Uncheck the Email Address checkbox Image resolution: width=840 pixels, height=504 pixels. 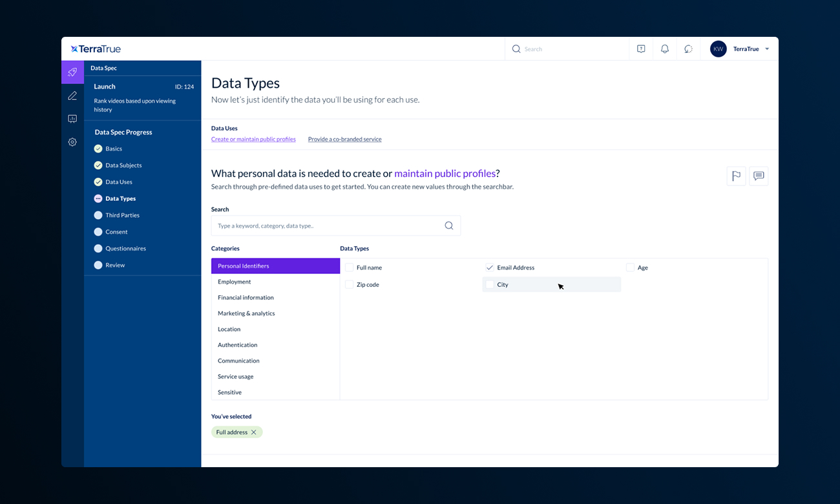(490, 268)
